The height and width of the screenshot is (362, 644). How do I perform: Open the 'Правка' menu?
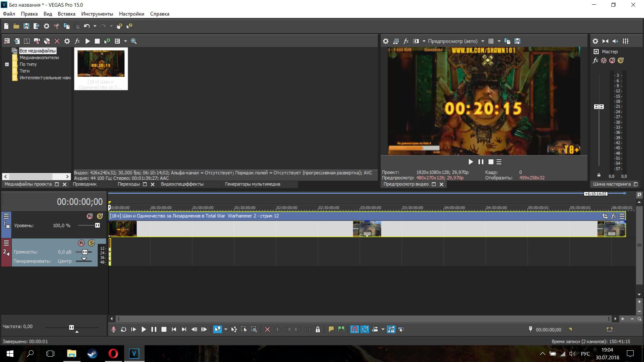tap(29, 14)
